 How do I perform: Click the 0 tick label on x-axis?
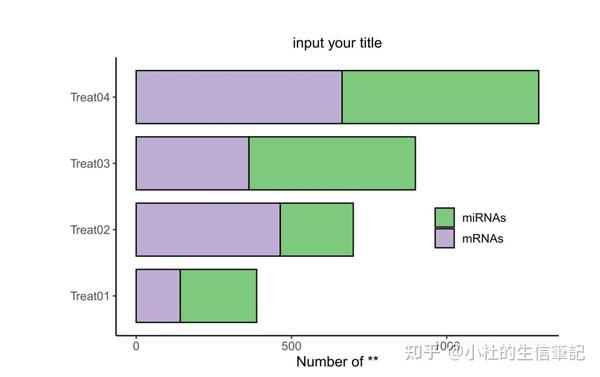[x=136, y=346]
